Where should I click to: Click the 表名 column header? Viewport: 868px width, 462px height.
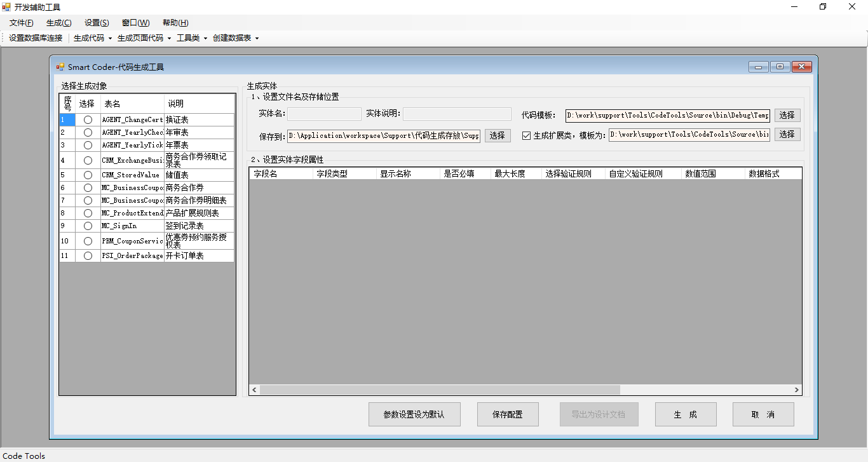pyautogui.click(x=132, y=104)
